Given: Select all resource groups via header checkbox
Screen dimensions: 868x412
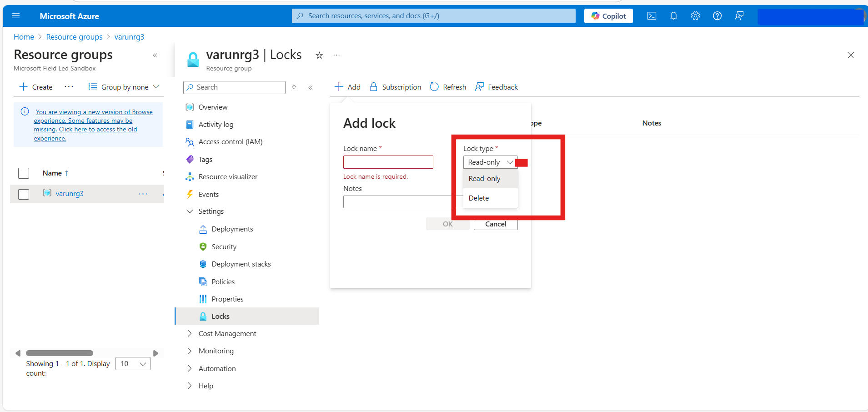Looking at the screenshot, I should [23, 173].
